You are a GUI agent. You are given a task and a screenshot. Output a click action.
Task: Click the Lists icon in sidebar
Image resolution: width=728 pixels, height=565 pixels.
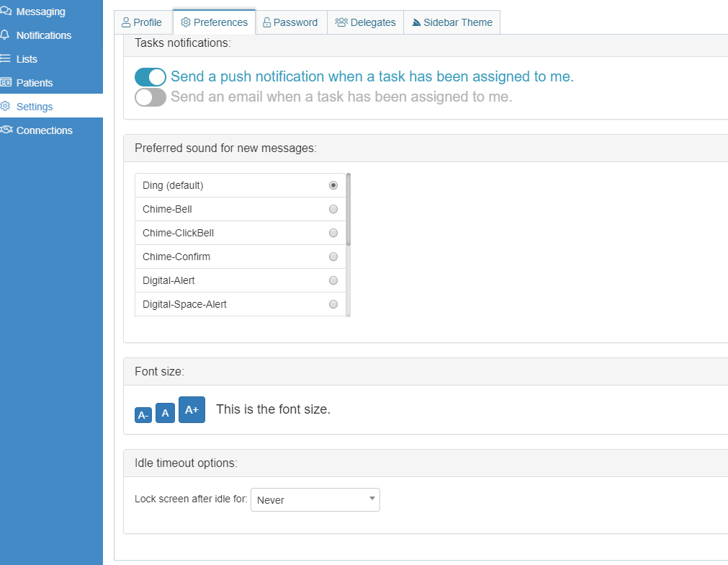[x=6, y=59]
